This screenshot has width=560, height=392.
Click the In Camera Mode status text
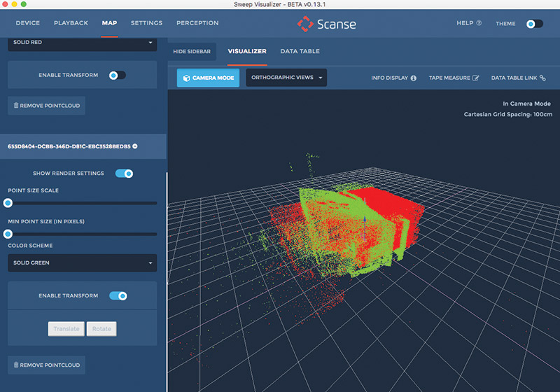click(x=527, y=104)
